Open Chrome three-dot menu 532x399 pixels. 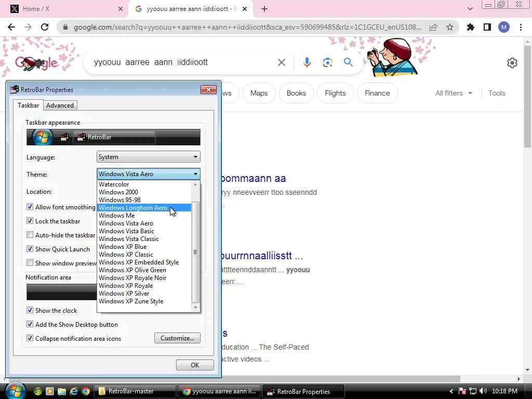tap(521, 27)
